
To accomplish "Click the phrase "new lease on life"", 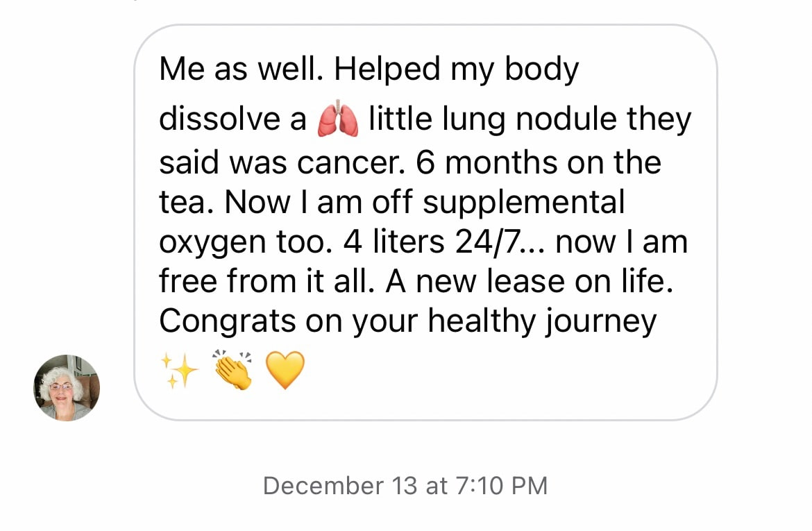I will [x=543, y=281].
